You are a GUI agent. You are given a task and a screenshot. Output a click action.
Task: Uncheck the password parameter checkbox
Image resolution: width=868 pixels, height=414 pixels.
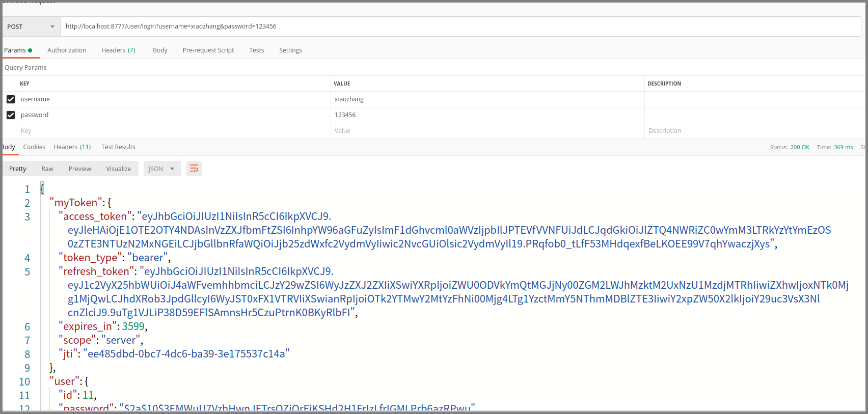pos(11,115)
